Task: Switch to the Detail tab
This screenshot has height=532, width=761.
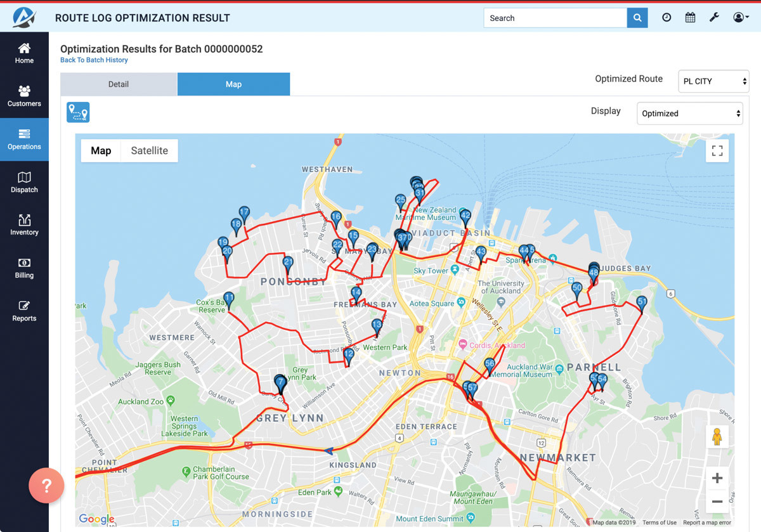Action: 119,84
